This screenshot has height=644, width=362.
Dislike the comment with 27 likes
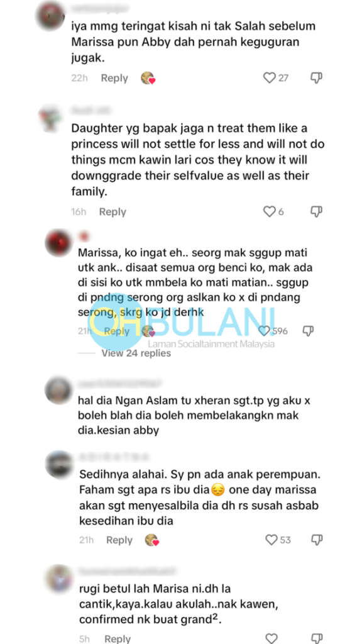point(316,77)
